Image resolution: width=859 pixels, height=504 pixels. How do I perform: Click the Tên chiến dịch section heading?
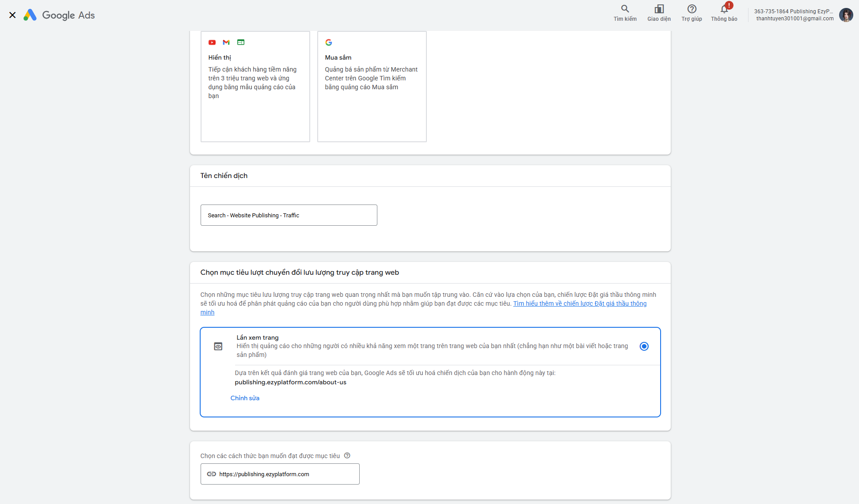pos(224,176)
